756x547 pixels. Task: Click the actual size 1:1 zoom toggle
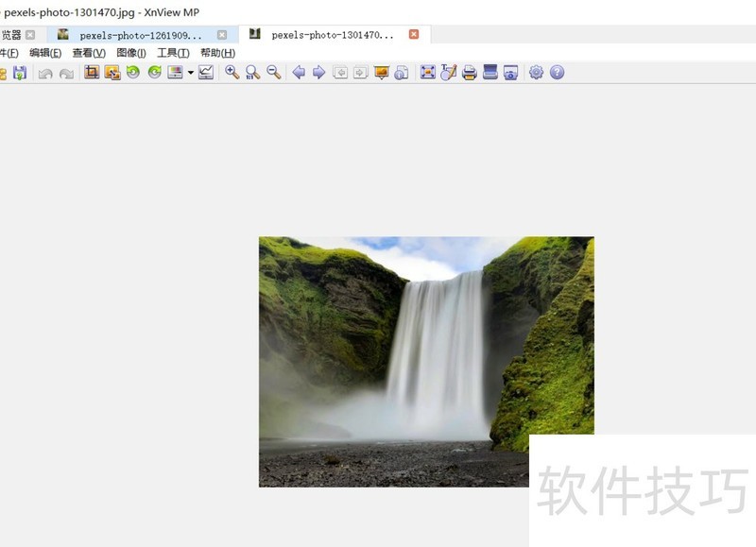point(250,72)
